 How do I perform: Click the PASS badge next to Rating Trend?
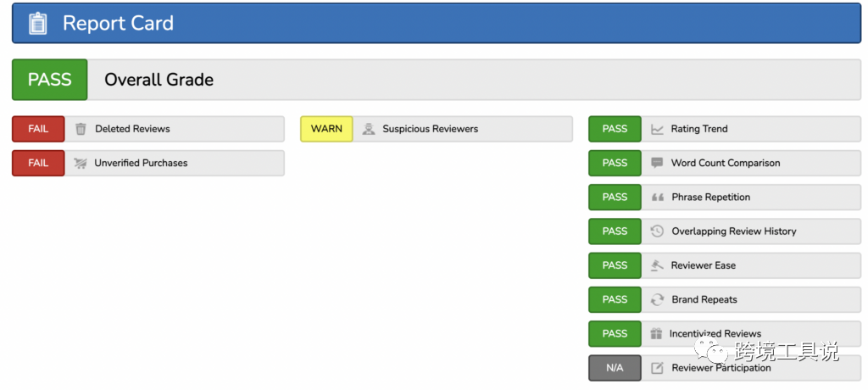[x=615, y=129]
